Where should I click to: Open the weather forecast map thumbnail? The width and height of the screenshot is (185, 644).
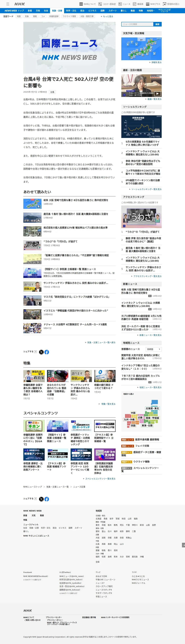(141, 49)
